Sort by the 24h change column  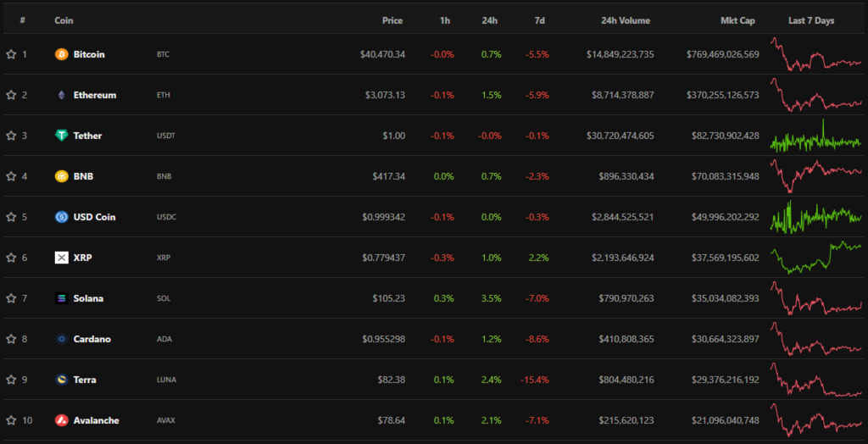[x=489, y=20]
